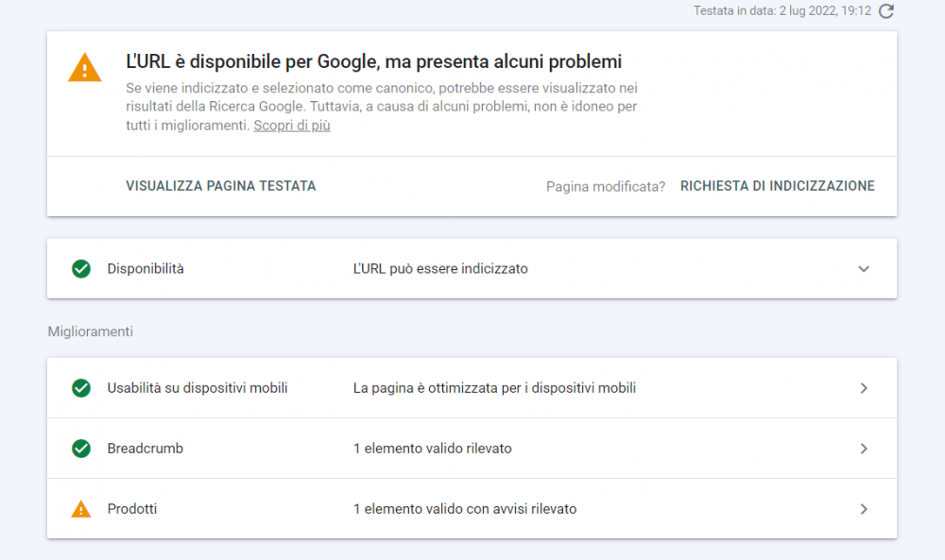
Task: Click the warning icon next to Prodotti
Action: pos(80,508)
